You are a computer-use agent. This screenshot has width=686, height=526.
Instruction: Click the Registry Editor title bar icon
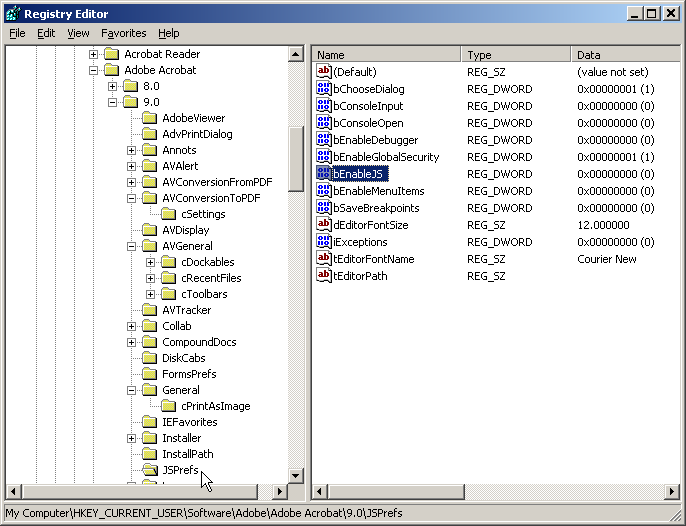pyautogui.click(x=13, y=14)
